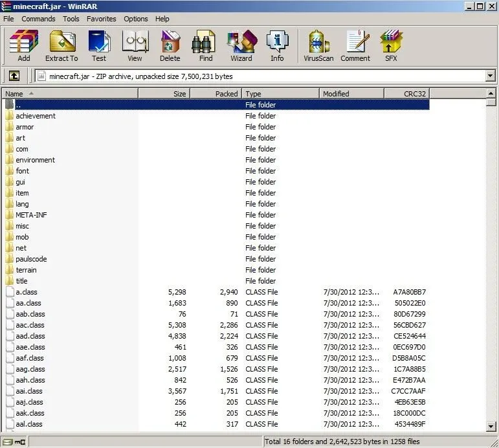
Task: Select the aal.class file icon
Action: click(x=10, y=424)
